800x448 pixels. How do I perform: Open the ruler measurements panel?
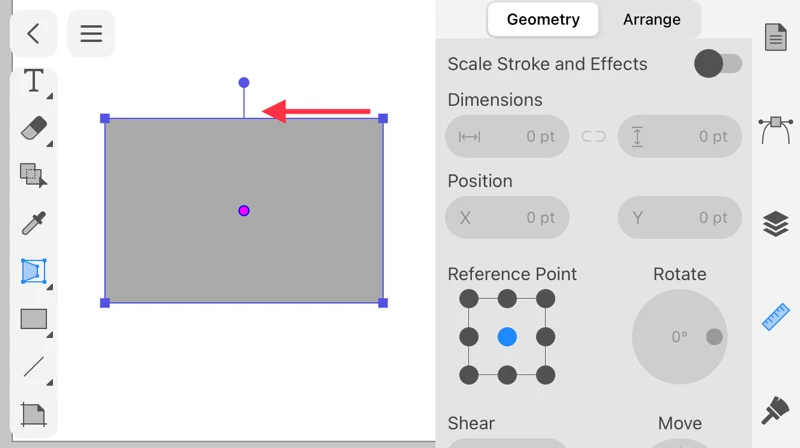tap(776, 317)
